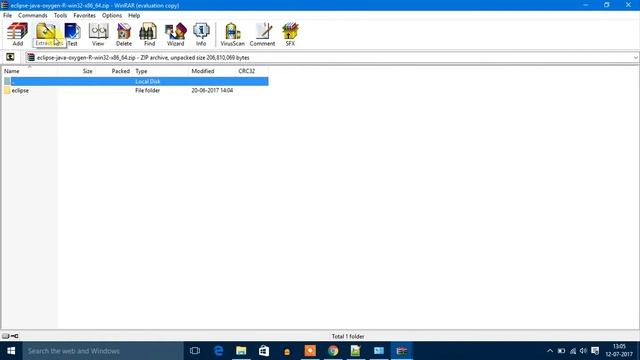The height and width of the screenshot is (360, 640).
Task: Click the drive icon in the status bar
Action: [5, 336]
